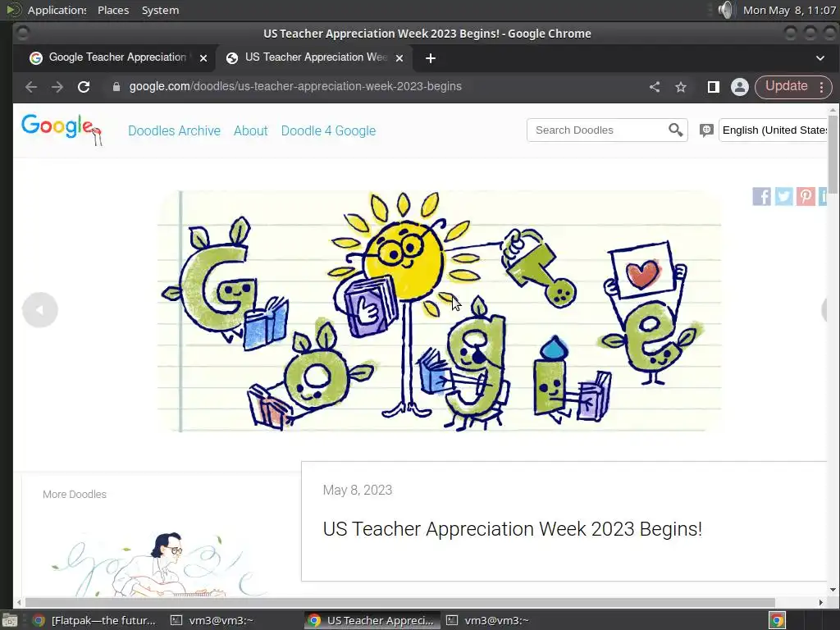Share the doodle on Twitter
This screenshot has width=840, height=630.
click(783, 197)
